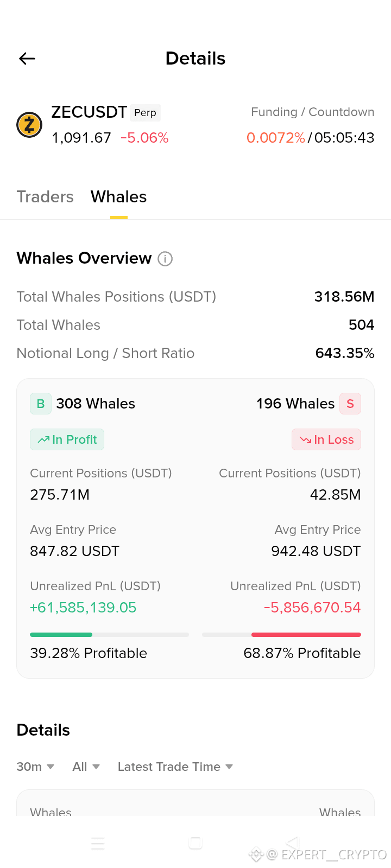This screenshot has width=391, height=868.
Task: Tap the Android recent apps menu icon
Action: 98,843
